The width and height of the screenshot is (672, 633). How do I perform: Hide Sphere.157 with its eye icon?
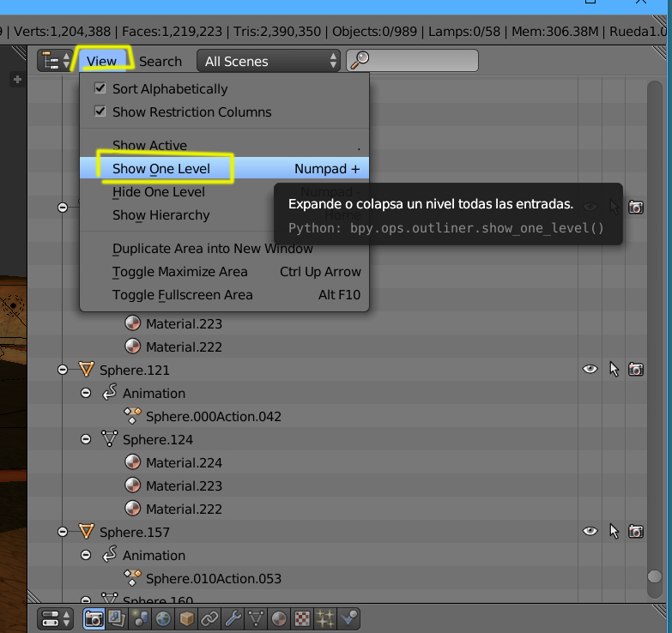point(590,531)
